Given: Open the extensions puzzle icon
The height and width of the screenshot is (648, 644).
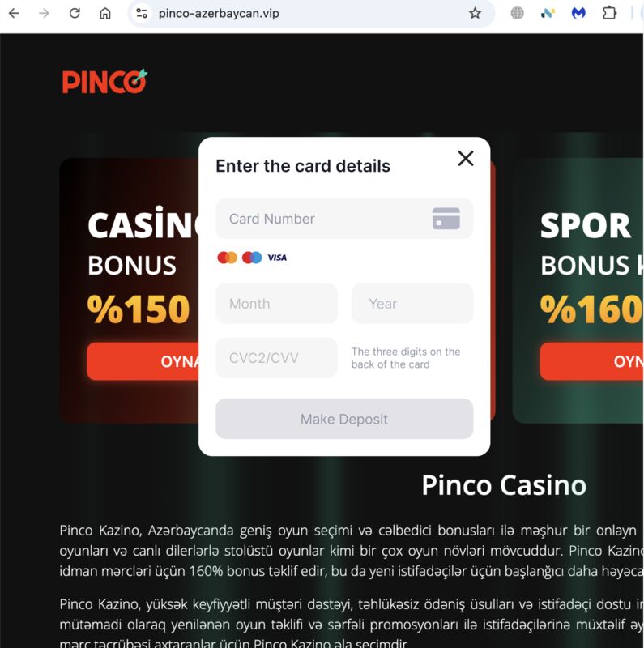Looking at the screenshot, I should coord(609,13).
